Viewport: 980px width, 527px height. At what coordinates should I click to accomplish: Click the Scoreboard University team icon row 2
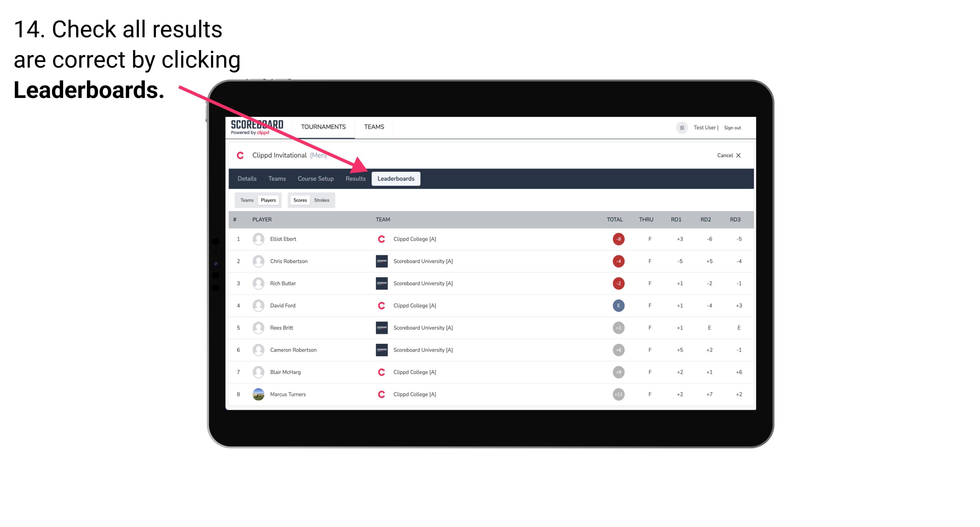point(380,261)
